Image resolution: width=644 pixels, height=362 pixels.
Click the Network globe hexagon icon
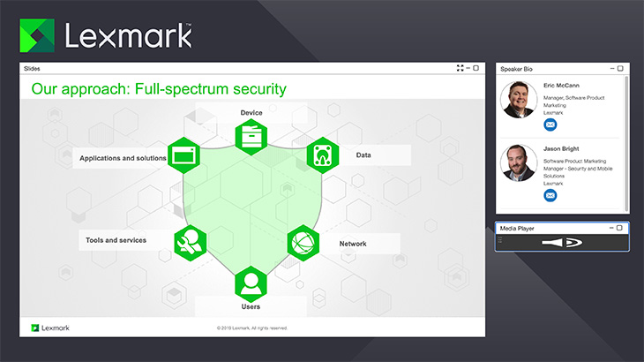pyautogui.click(x=303, y=242)
